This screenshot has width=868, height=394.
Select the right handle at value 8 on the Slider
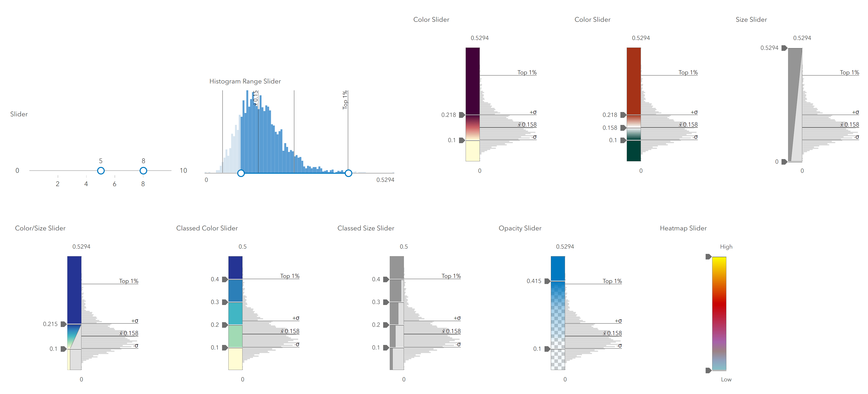144,171
